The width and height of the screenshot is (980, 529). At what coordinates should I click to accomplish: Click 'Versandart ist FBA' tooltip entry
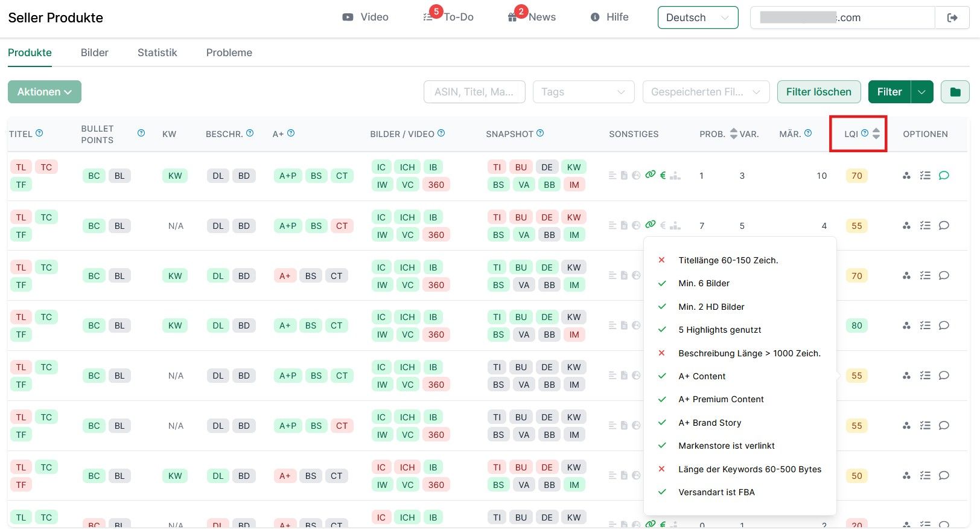[717, 492]
